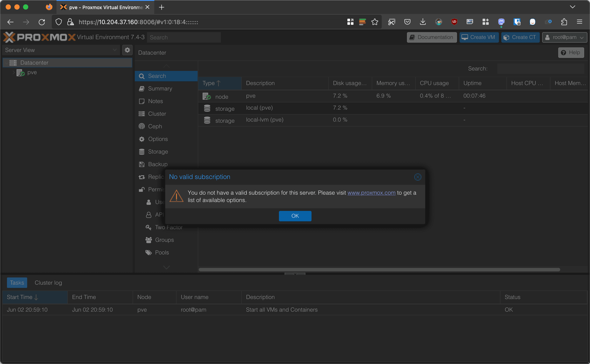The image size is (590, 364).
Task: Sort tasks by Status column
Action: point(543,297)
